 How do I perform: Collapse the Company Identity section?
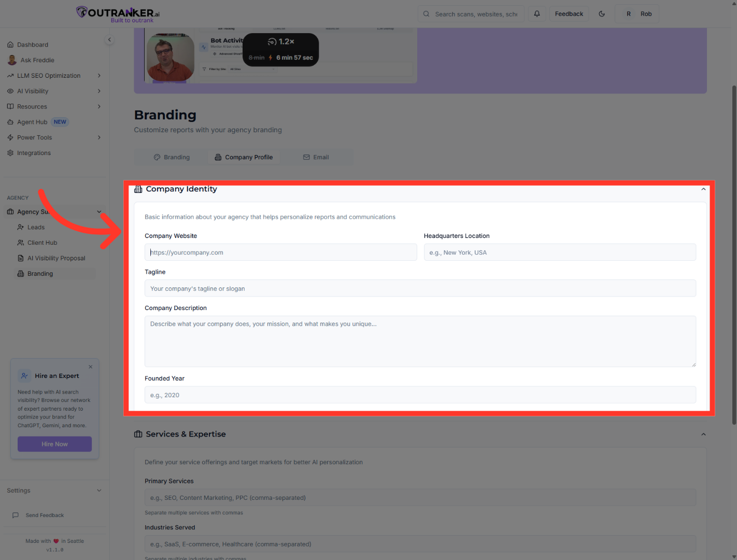coord(703,189)
